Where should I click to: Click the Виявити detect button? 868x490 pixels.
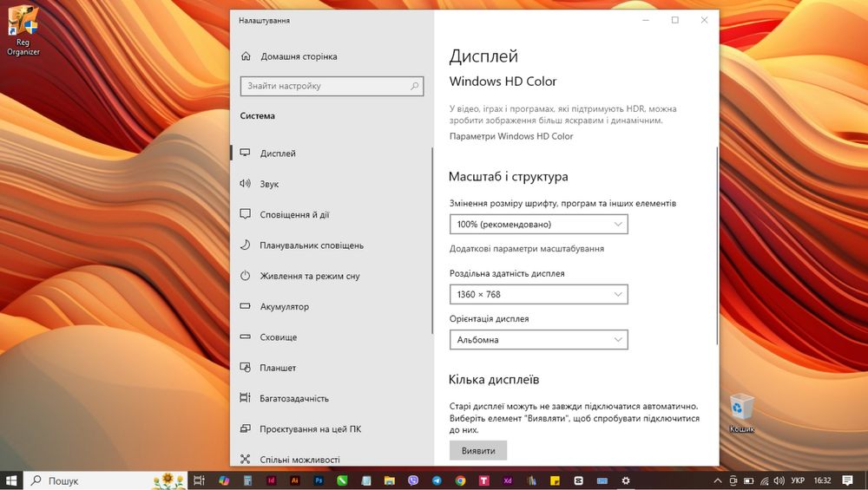tap(478, 451)
